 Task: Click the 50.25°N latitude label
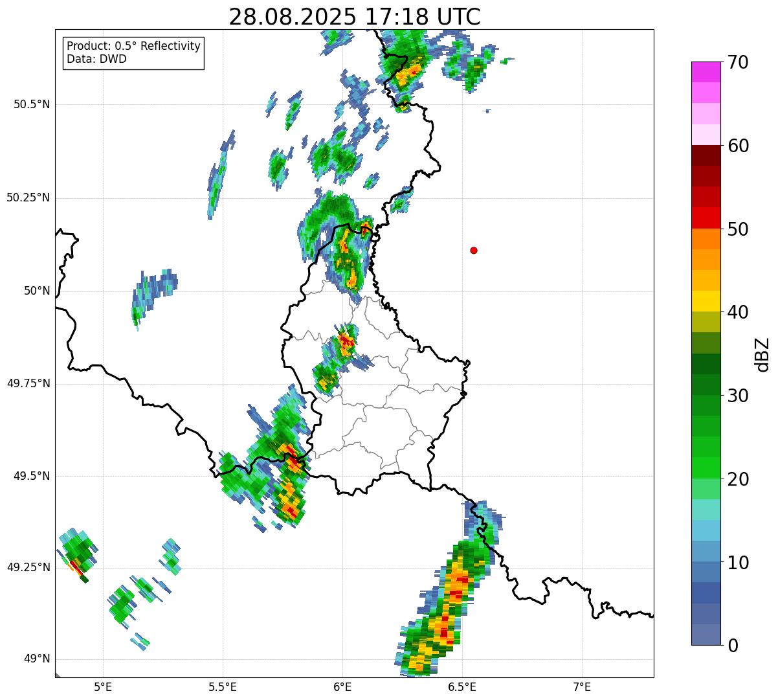tap(28, 198)
